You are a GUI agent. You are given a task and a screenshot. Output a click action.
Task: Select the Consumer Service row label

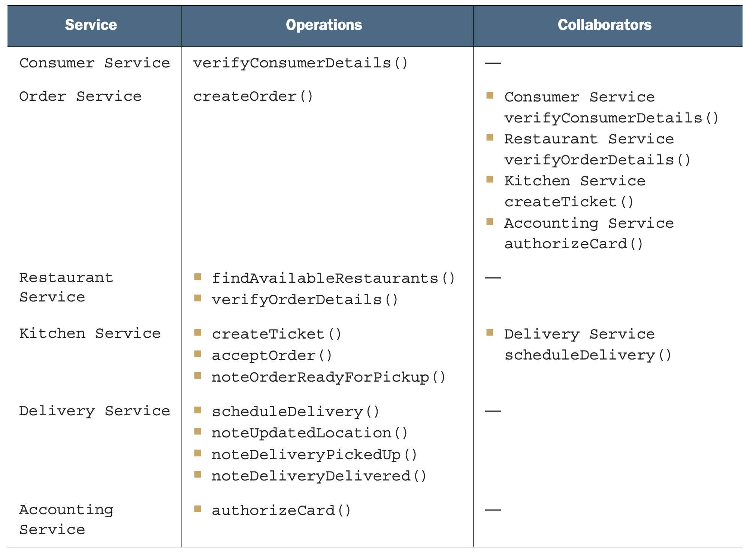pos(95,63)
